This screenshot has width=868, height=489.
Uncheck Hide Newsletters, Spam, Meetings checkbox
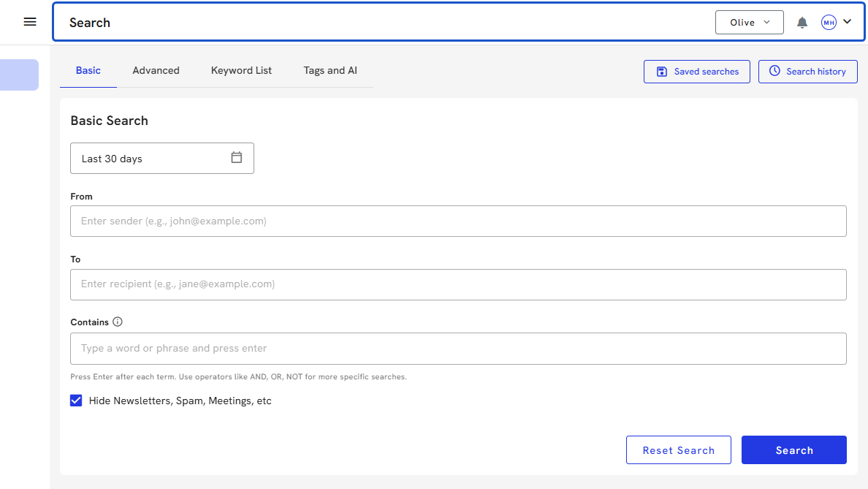pyautogui.click(x=76, y=401)
